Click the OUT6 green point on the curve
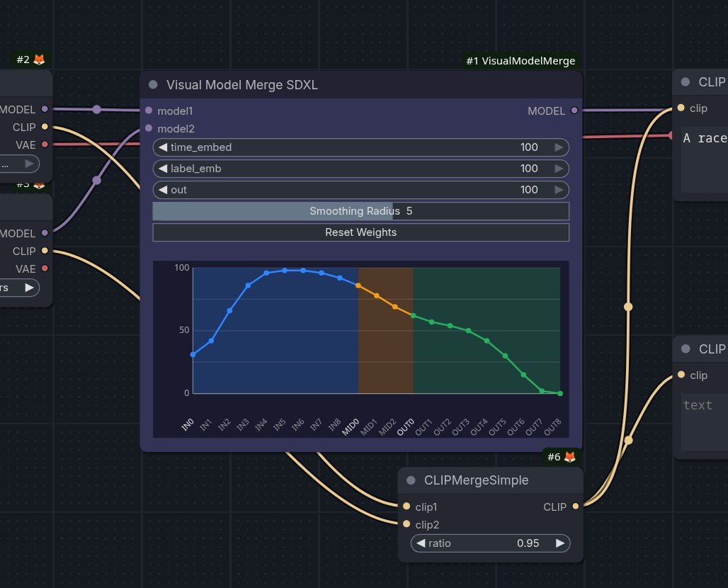The height and width of the screenshot is (588, 728). [523, 374]
